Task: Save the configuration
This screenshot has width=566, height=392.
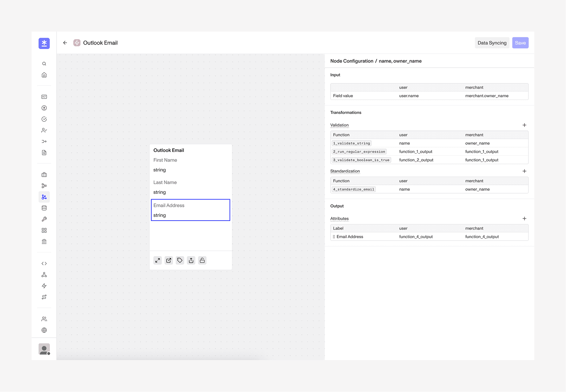Action: pos(520,43)
